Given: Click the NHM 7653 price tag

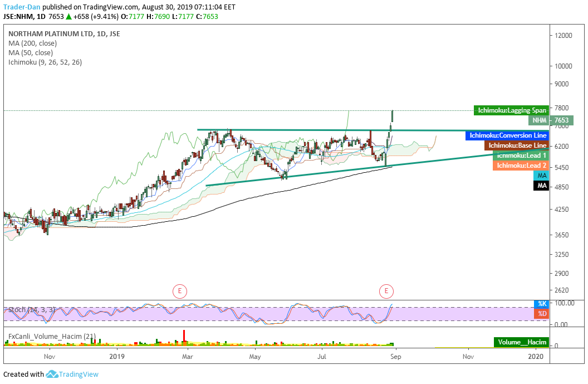Looking at the screenshot, I should (551, 120).
